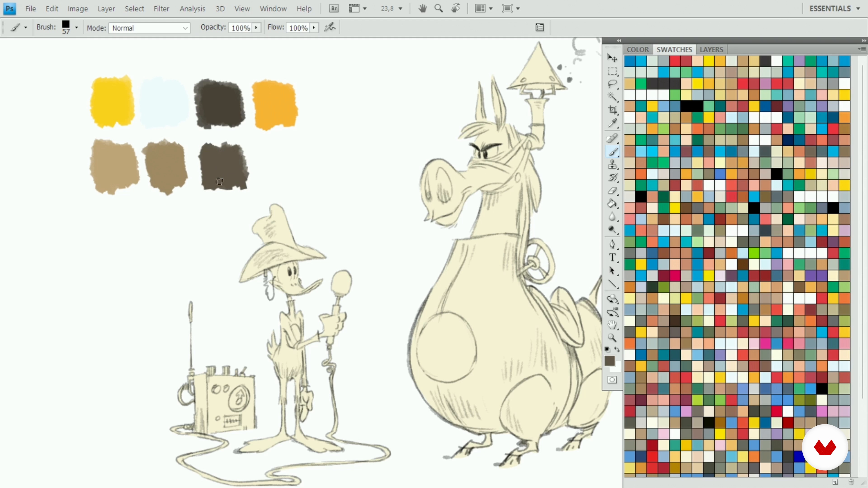Toggle airbrush mode in options bar
Viewport: 868px width, 488px height.
tap(330, 27)
